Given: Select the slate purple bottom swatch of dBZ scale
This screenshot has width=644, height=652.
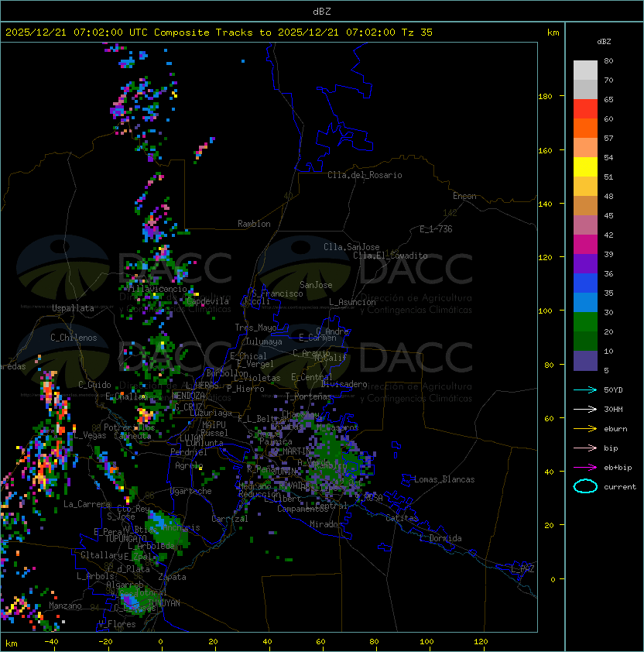Looking at the screenshot, I should click(x=585, y=361).
